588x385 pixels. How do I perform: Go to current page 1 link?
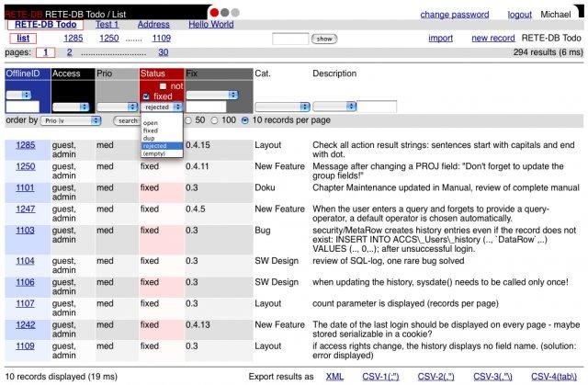[45, 52]
